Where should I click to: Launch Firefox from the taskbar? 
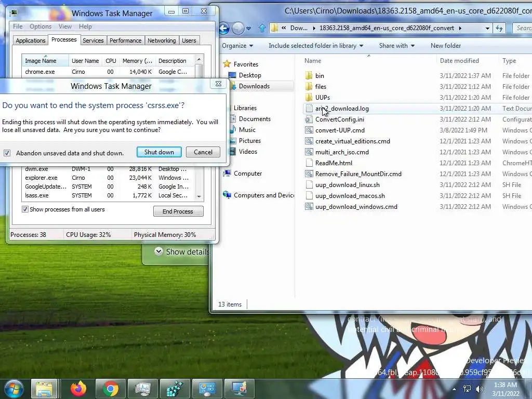coord(78,389)
